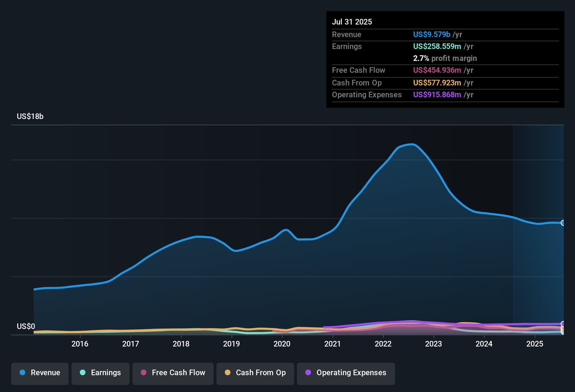575x392 pixels.
Task: Click the teal Earnings legend dot
Action: coord(83,373)
